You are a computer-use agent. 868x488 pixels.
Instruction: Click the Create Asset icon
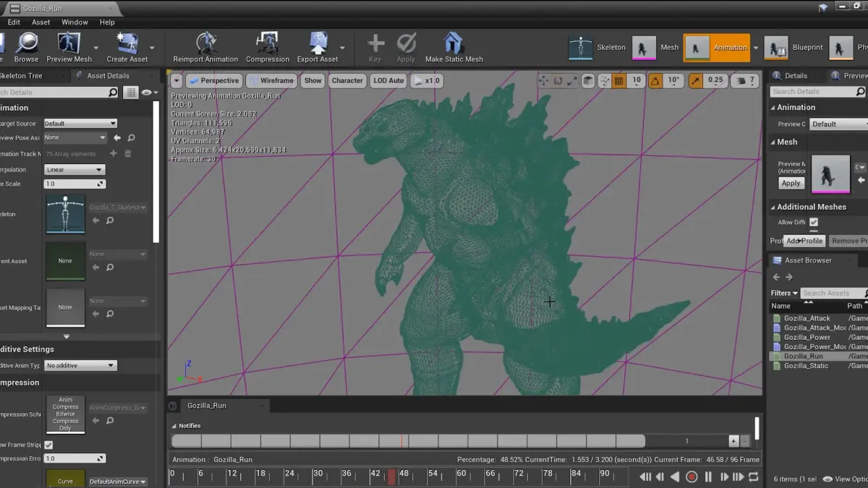pyautogui.click(x=127, y=43)
